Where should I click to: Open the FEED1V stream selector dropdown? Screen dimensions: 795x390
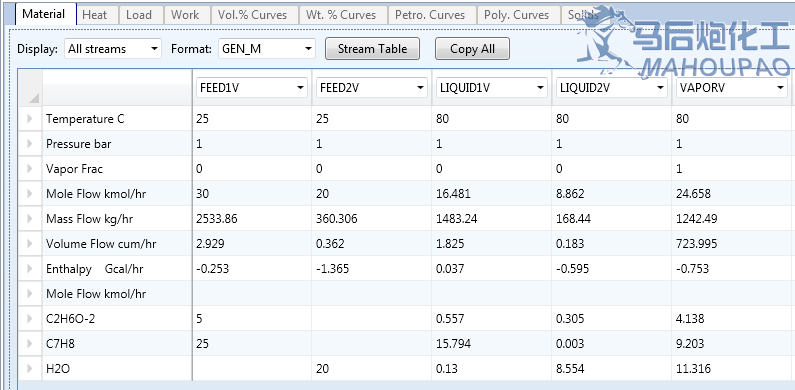tap(251, 88)
